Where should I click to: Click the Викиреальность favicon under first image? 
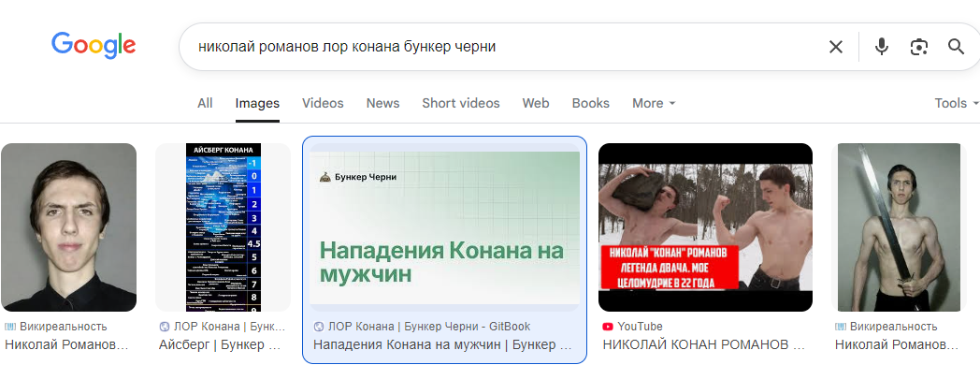(10, 327)
